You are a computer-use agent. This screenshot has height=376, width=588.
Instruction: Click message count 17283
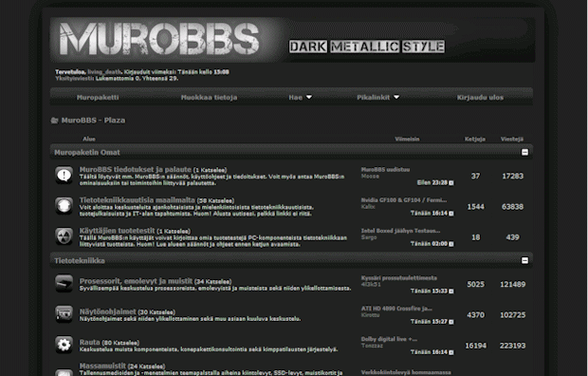click(x=512, y=176)
